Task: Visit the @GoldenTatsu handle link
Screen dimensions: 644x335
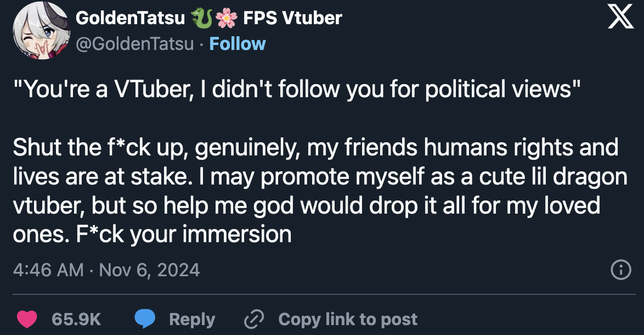Action: tap(135, 43)
